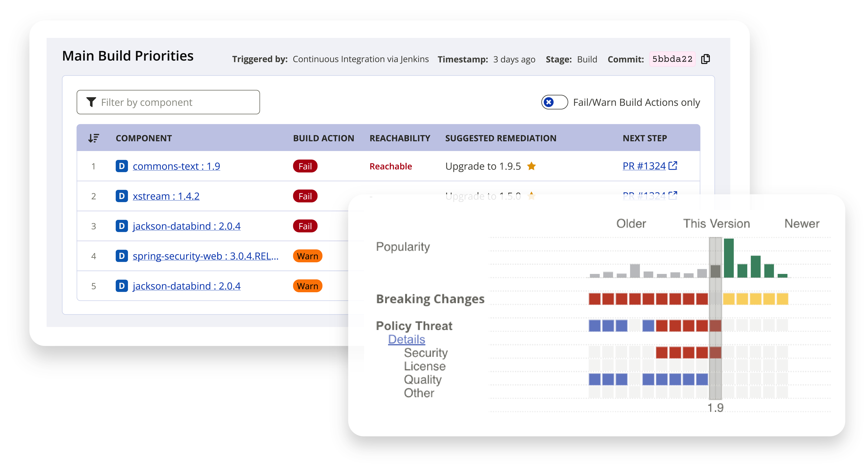Toggle Fail/Warn Build Actions only switch
Image resolution: width=868 pixels, height=469 pixels.
[555, 102]
